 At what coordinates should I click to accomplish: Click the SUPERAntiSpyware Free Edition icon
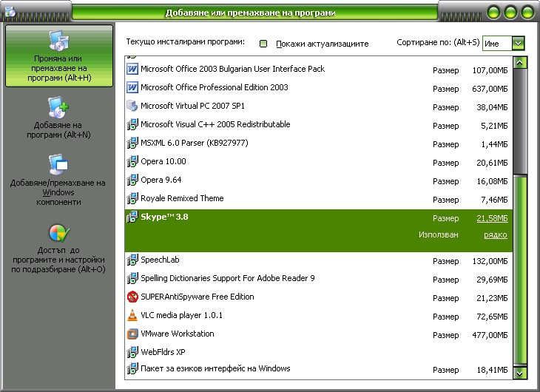tap(132, 297)
